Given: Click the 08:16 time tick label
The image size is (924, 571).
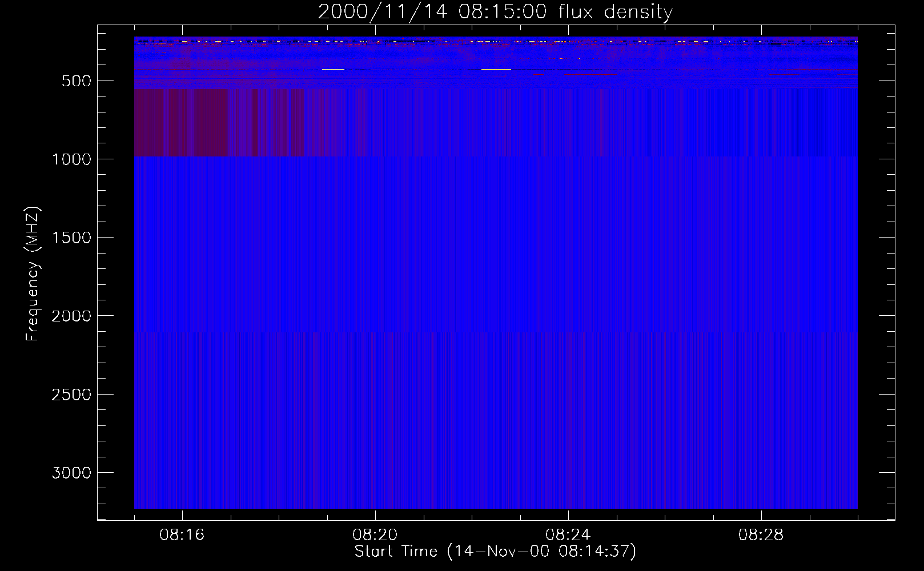Looking at the screenshot, I should pyautogui.click(x=182, y=535).
